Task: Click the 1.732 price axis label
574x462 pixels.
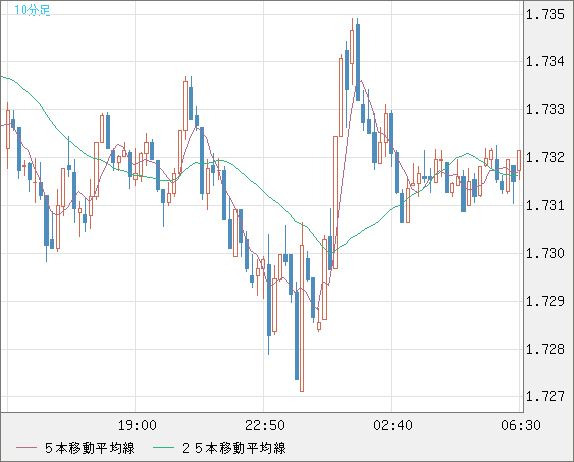Action: tap(545, 157)
